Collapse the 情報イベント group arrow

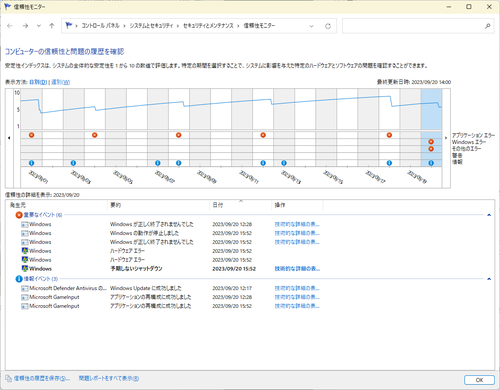(x=489, y=279)
